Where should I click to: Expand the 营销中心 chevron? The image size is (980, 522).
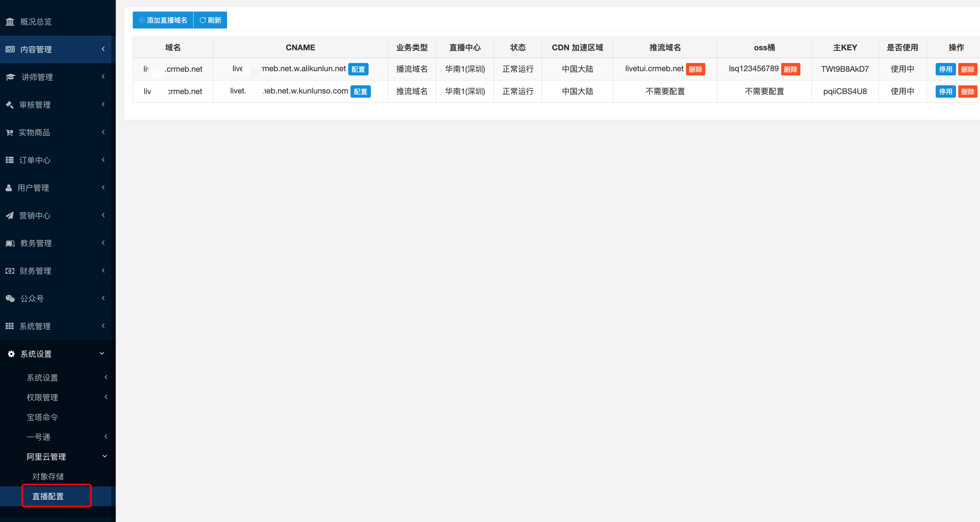pos(103,215)
